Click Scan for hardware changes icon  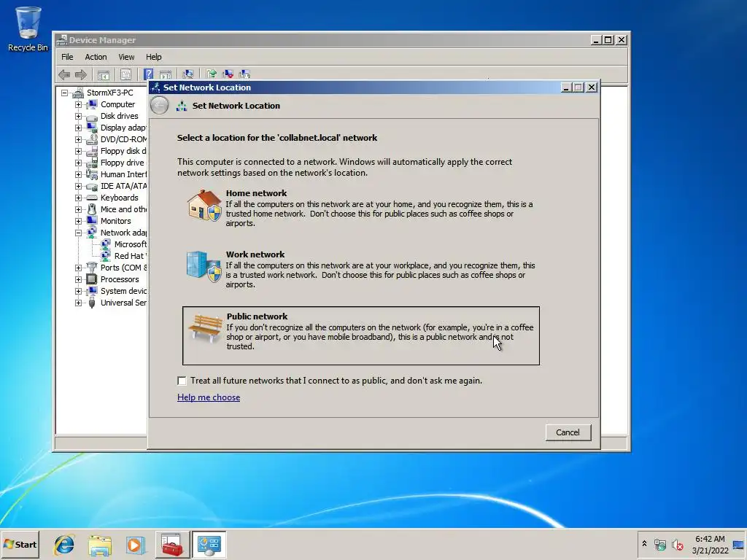(x=188, y=74)
